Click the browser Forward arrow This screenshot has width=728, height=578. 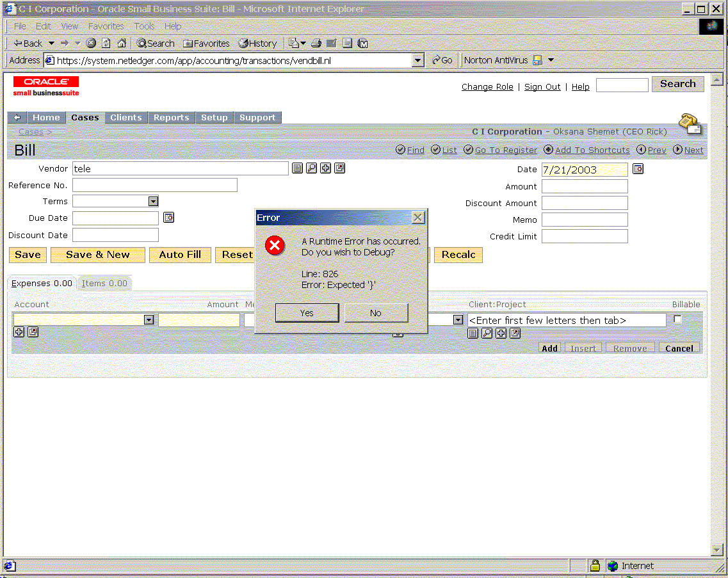pyautogui.click(x=65, y=43)
